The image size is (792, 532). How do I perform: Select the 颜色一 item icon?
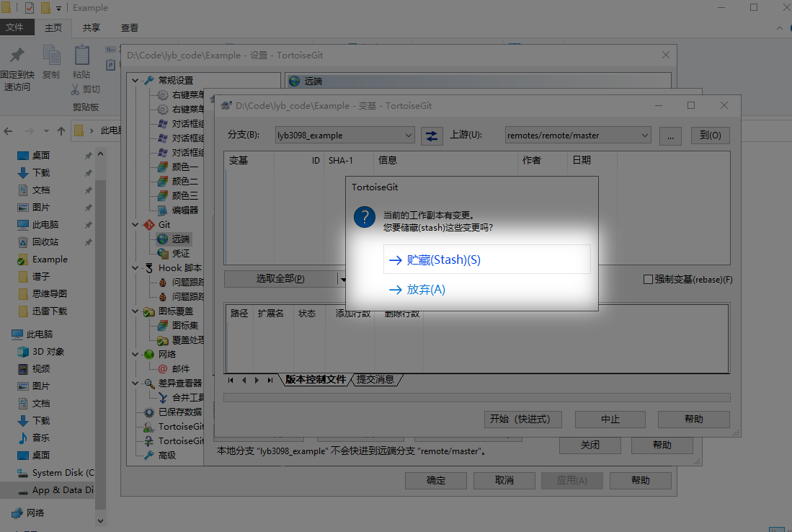click(x=163, y=167)
